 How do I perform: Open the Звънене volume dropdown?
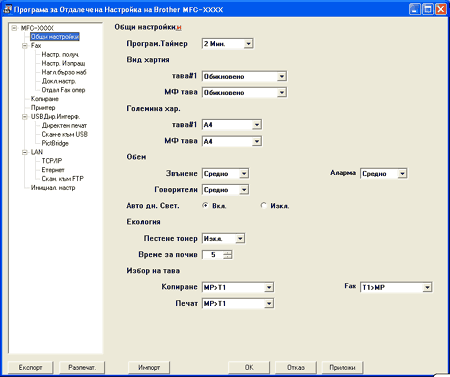point(225,173)
